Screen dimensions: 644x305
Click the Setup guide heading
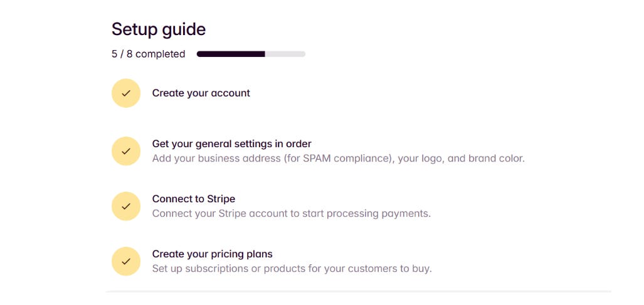pos(159,29)
